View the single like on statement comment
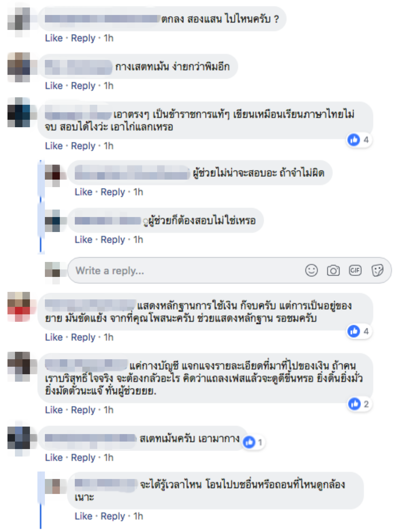Image resolution: width=399 pixels, height=532 pixels. coord(253,442)
